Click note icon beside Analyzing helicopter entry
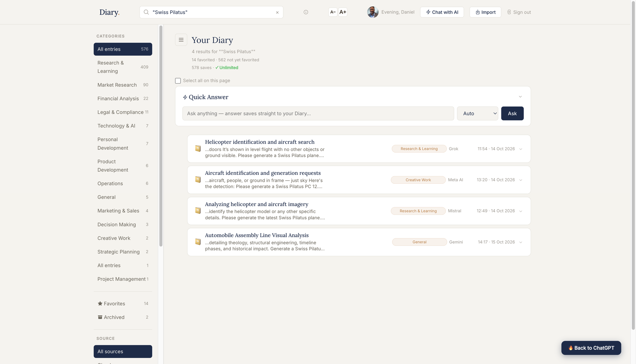This screenshot has height=364, width=636. pos(198,210)
